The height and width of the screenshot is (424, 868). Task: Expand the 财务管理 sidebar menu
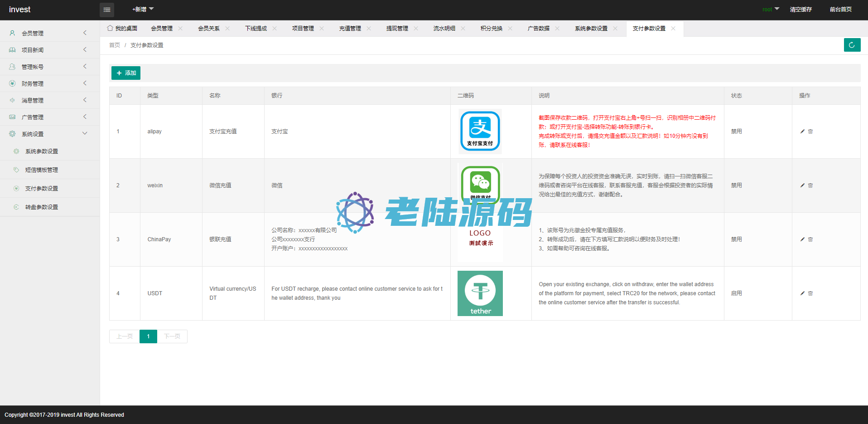[x=49, y=83]
